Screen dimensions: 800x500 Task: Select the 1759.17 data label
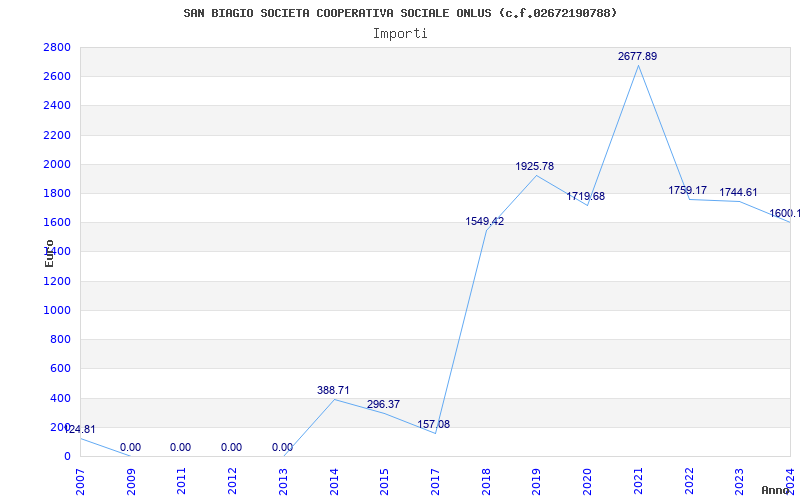(687, 190)
